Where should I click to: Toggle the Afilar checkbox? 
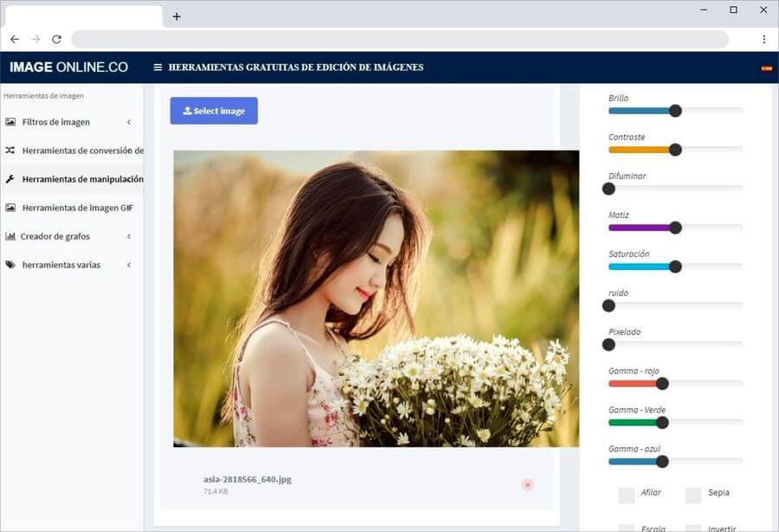(x=627, y=496)
